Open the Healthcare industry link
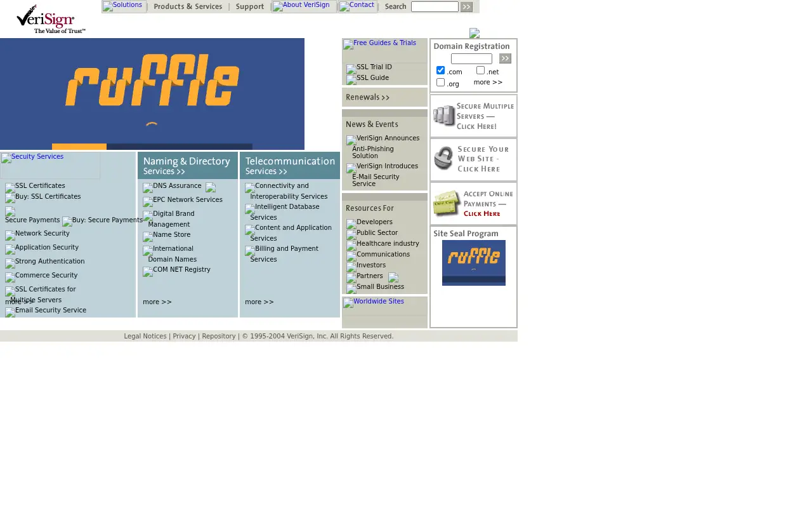The height and width of the screenshot is (508, 812). point(388,244)
